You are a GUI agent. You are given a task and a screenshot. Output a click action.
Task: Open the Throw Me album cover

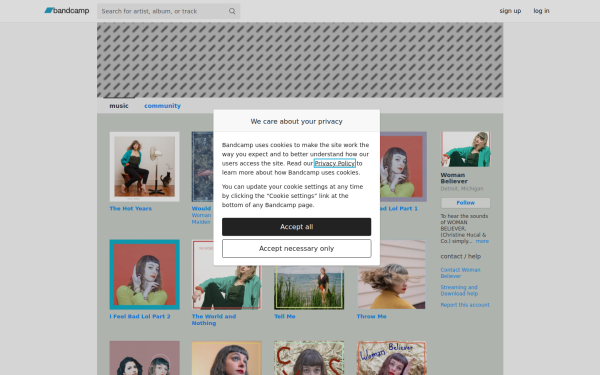(391, 274)
